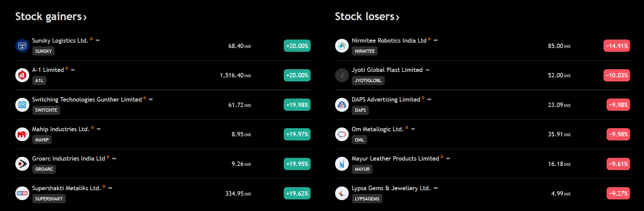
Task: Click the dash indicator beside Jyoti Global Plast
Action: pos(428,70)
